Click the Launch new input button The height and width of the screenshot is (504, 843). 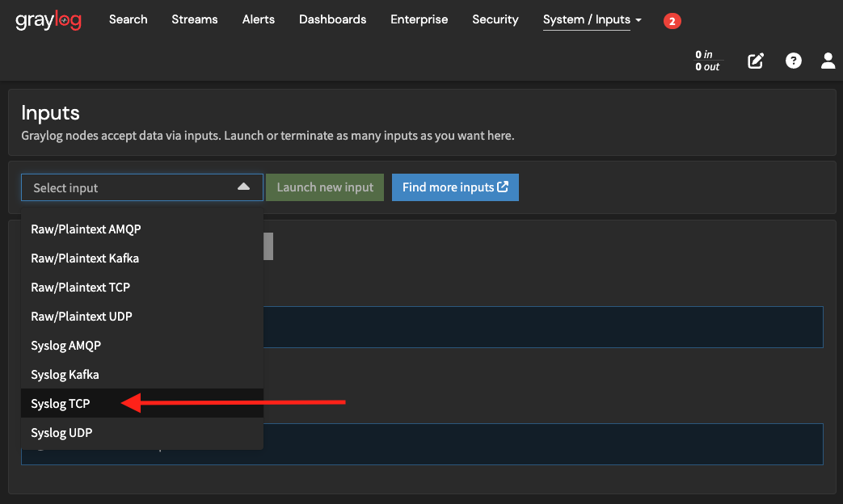click(325, 187)
